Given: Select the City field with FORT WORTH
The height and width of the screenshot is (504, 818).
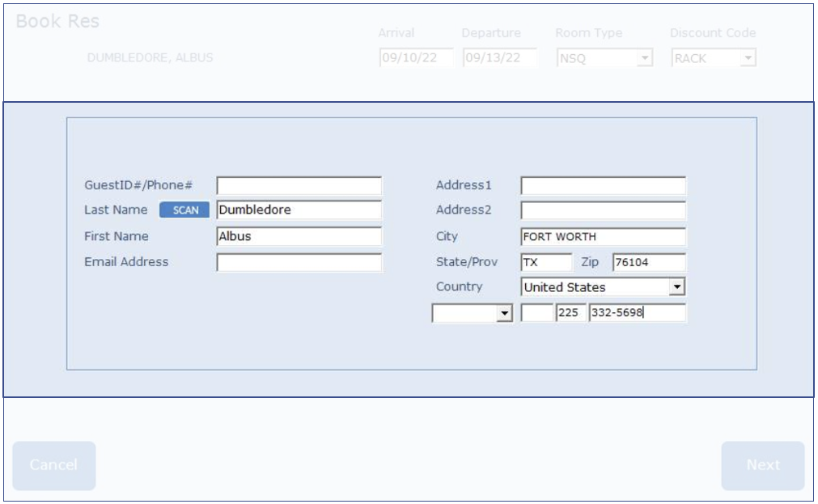Looking at the screenshot, I should pos(603,237).
